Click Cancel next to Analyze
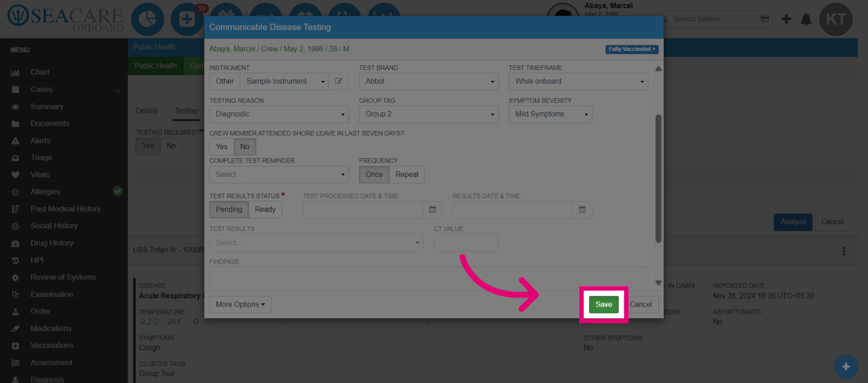Screen dimensions: 868x383 coord(832,222)
